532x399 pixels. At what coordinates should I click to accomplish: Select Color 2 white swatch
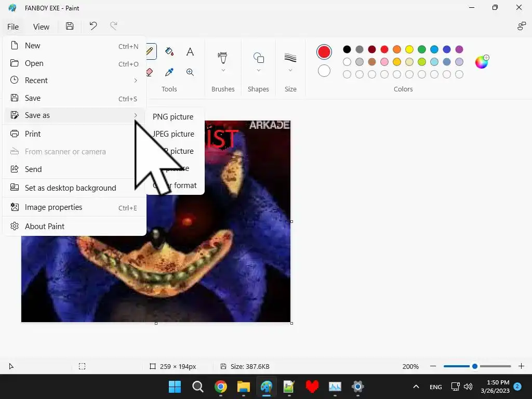pyautogui.click(x=324, y=71)
